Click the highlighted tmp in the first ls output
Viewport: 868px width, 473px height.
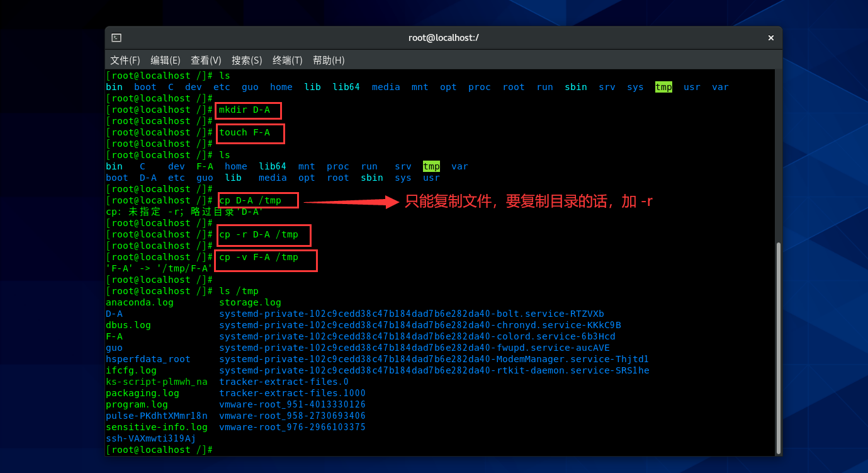(x=663, y=88)
